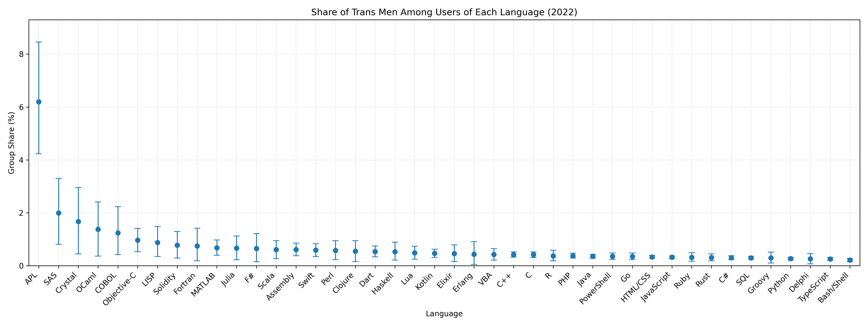Click the y-axis tick label 4

pyautogui.click(x=21, y=160)
